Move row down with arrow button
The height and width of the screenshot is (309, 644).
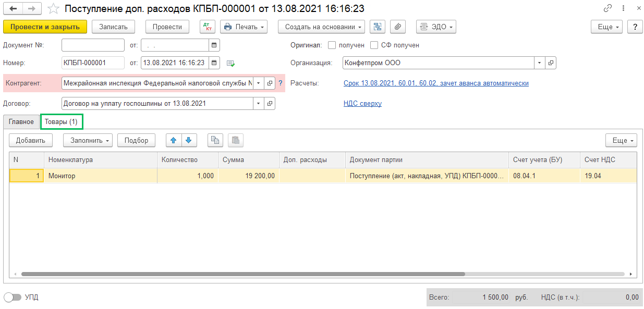(x=188, y=140)
